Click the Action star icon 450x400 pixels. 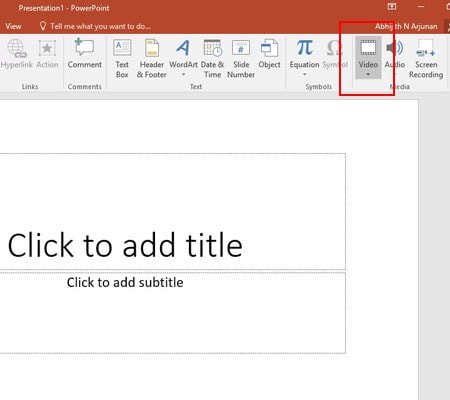47,48
